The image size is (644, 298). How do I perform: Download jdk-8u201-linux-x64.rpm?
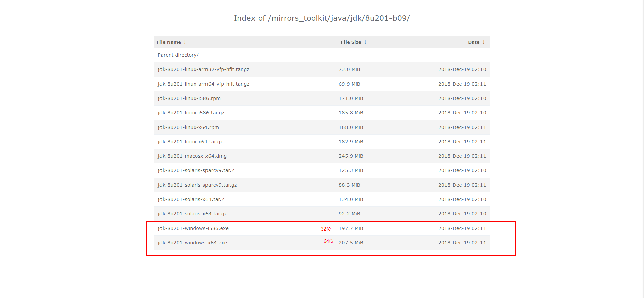(188, 127)
